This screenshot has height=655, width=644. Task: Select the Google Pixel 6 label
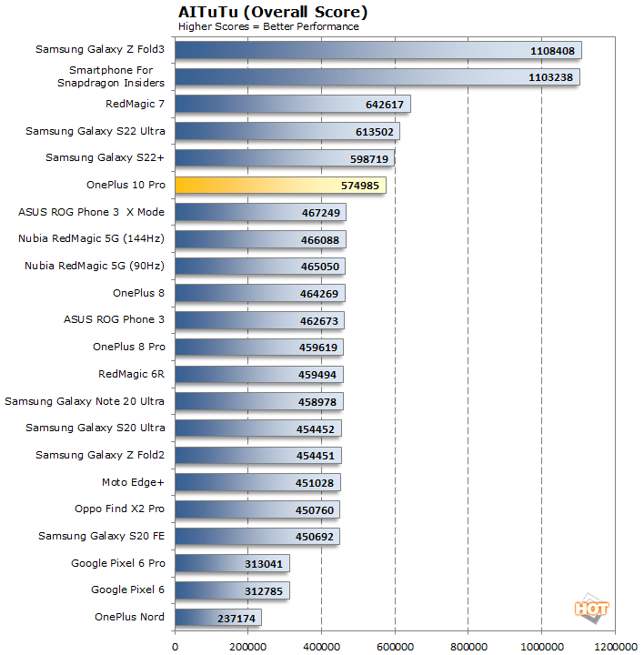127,589
